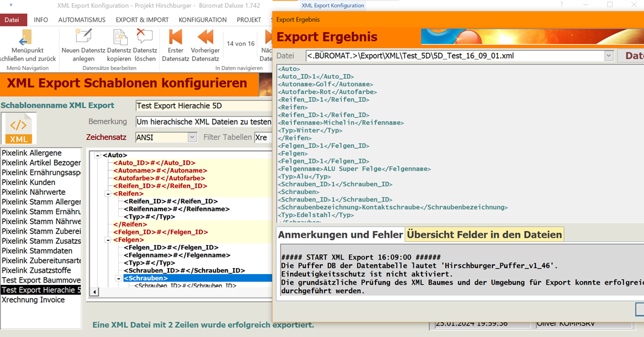Click Neuen Datensatz anlegen icon
Screen dimensions: 644x337
[83, 38]
